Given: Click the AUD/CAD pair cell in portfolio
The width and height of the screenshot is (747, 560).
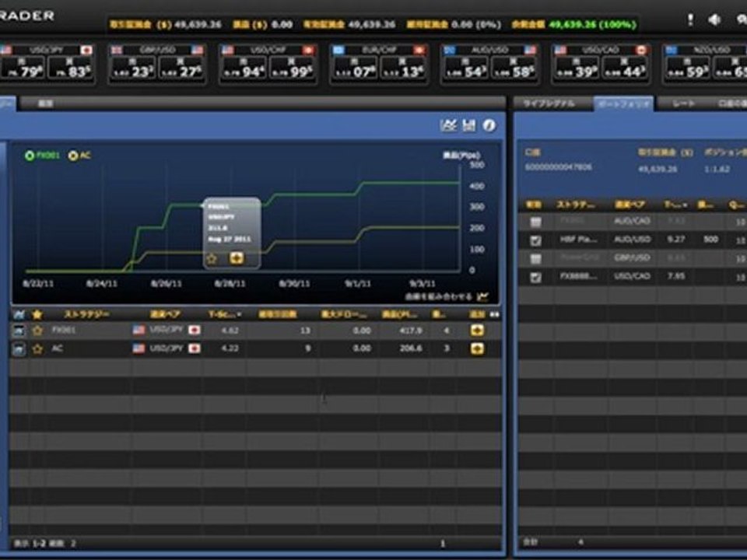Looking at the screenshot, I should [x=632, y=222].
